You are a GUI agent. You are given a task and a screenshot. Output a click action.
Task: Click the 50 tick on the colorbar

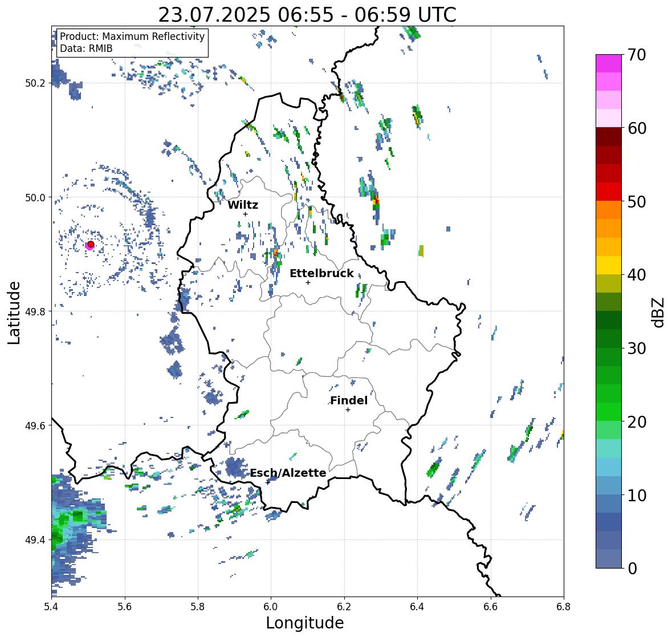pyautogui.click(x=637, y=201)
